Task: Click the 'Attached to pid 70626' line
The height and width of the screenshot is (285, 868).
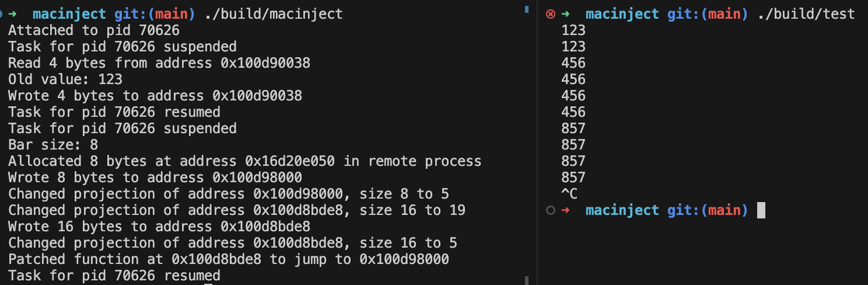Action: click(x=94, y=30)
